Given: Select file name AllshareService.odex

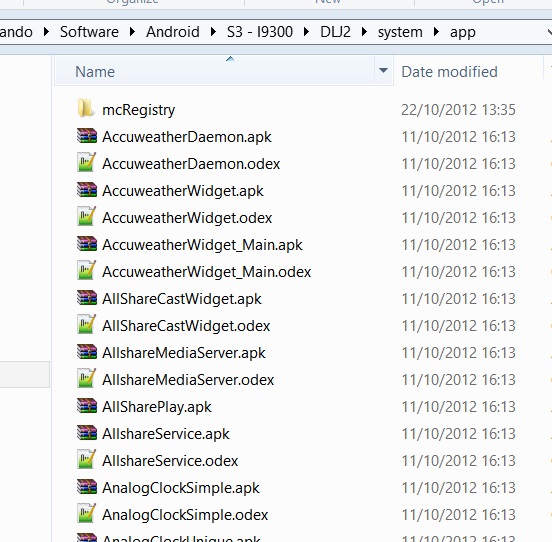Looking at the screenshot, I should tap(170, 461).
